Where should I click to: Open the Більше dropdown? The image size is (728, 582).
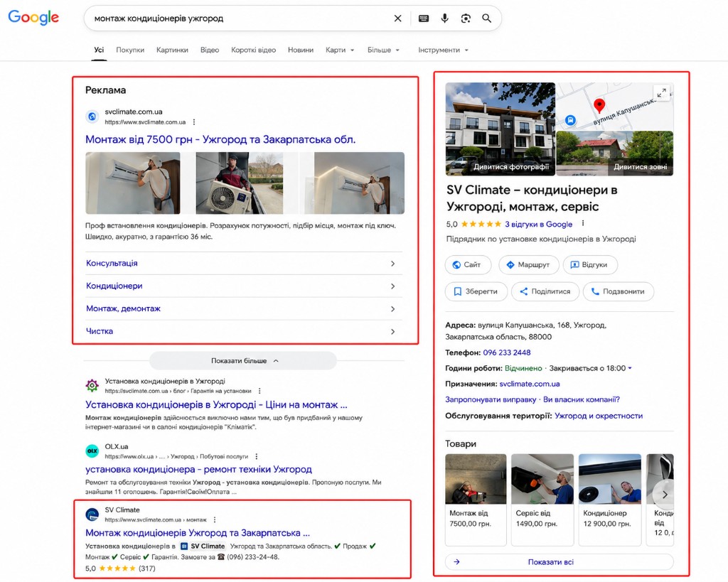(383, 50)
